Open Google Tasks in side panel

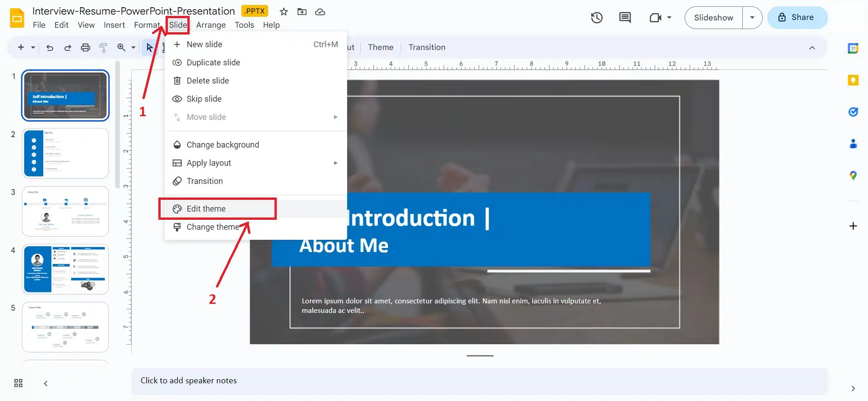(x=853, y=112)
